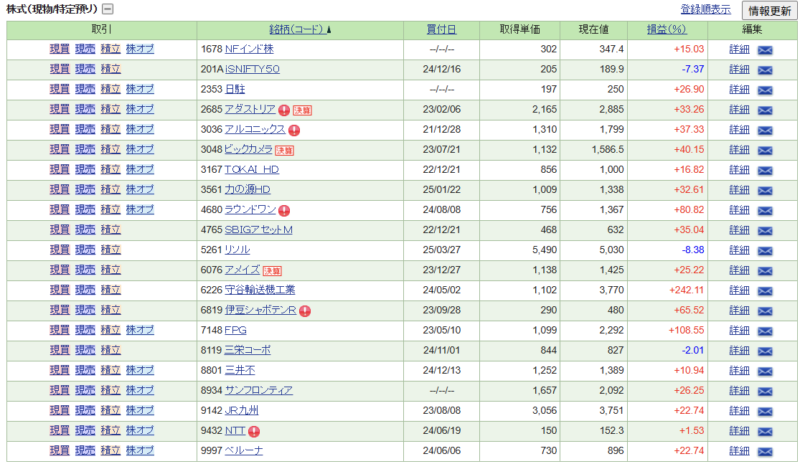Click 現売 in 日駐 row
800x464 pixels.
coord(85,89)
